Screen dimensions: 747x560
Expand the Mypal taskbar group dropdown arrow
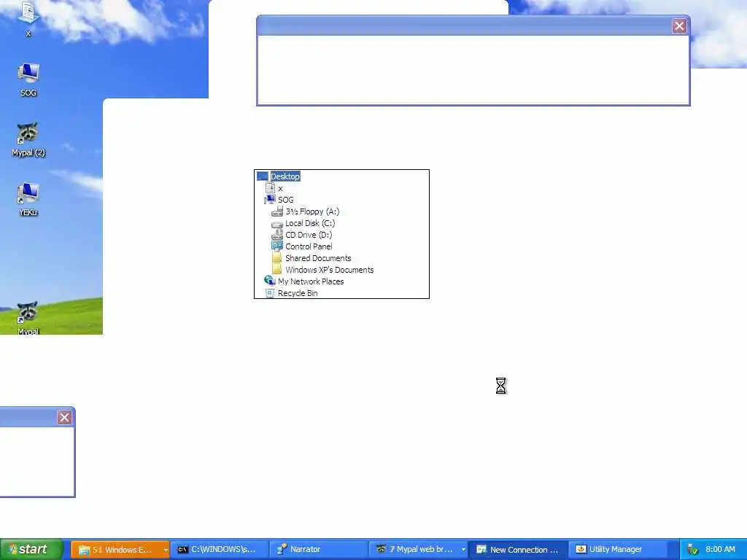click(463, 550)
